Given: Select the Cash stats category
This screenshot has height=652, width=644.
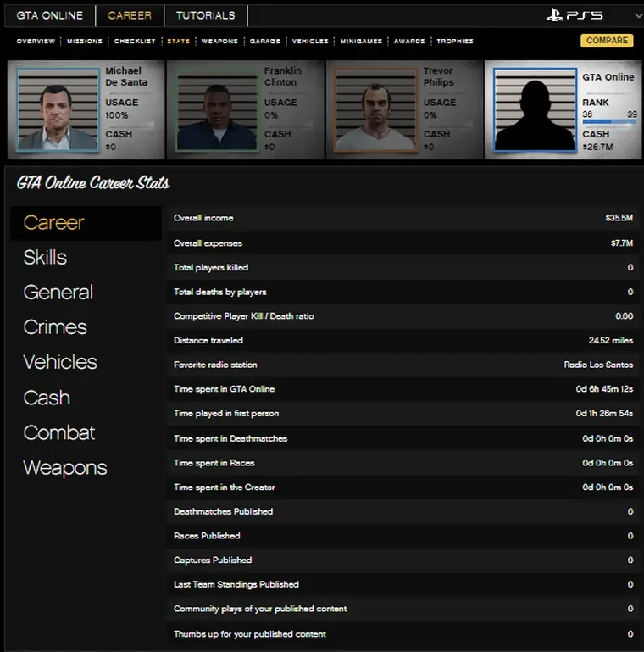Looking at the screenshot, I should [x=47, y=398].
